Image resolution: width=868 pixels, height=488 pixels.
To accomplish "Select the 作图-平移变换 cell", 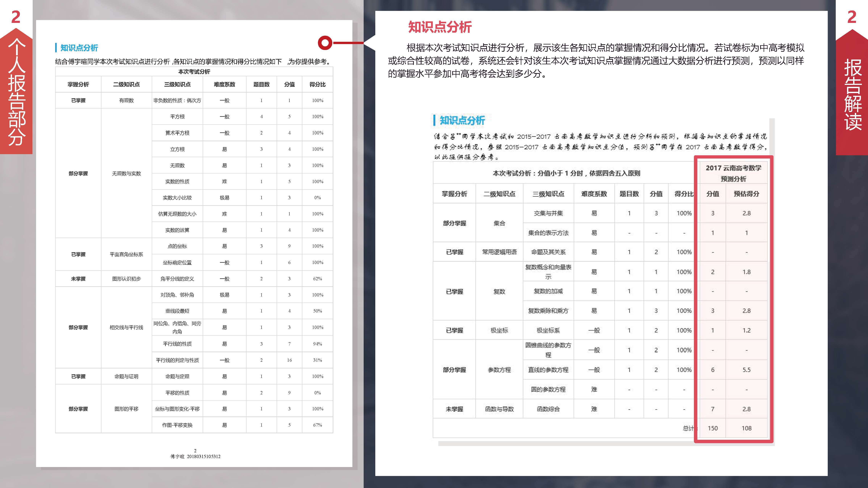I will (x=177, y=425).
